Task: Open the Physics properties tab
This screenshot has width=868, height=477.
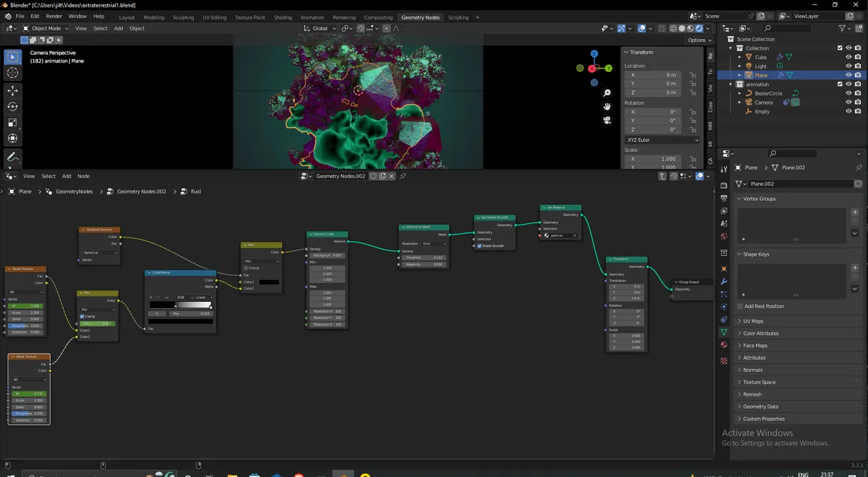Action: [x=724, y=307]
